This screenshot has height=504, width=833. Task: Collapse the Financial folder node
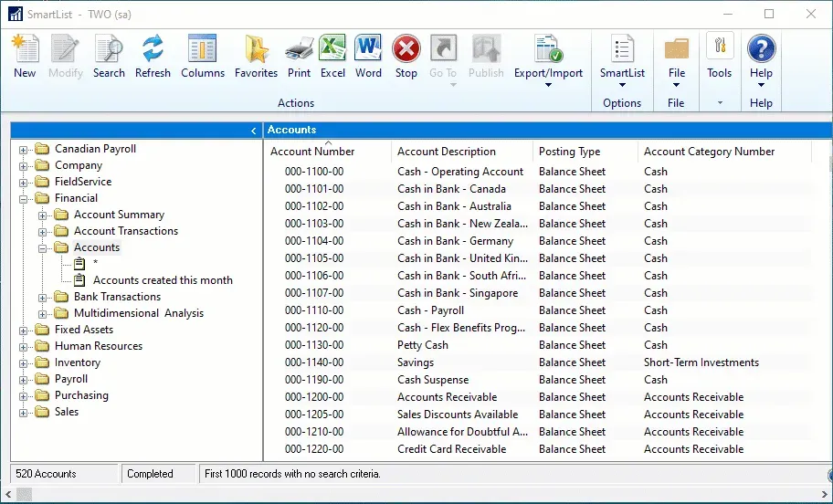pyautogui.click(x=25, y=198)
